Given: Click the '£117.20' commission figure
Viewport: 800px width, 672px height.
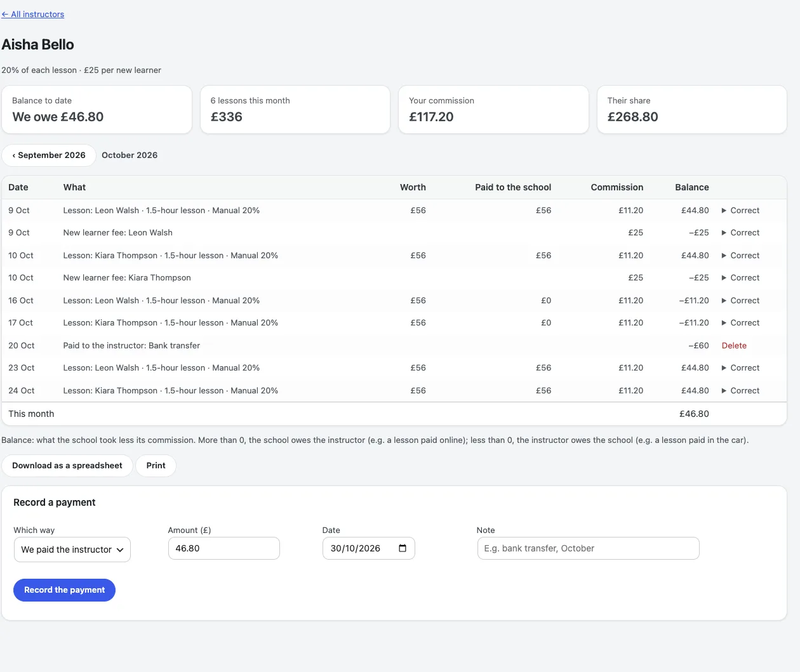Looking at the screenshot, I should tap(431, 117).
